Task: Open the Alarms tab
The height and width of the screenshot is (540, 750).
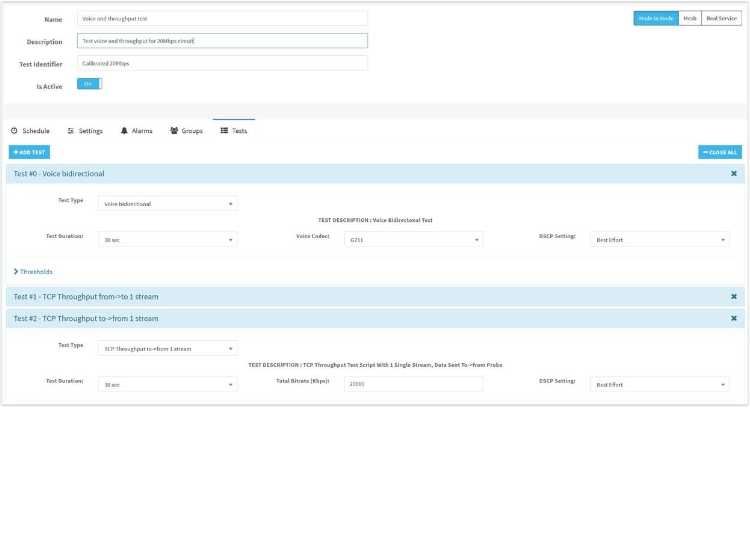Action: [x=136, y=131]
